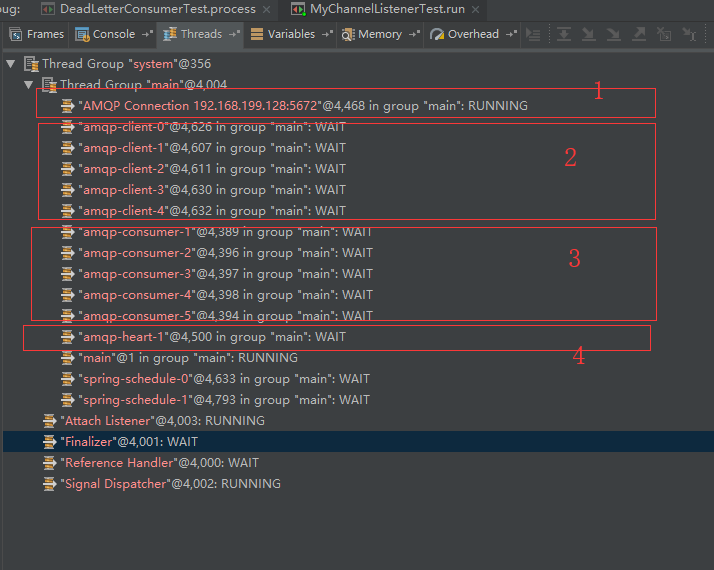
Task: Close the DeadLetterConsumerTest.process tab
Action: 267,10
